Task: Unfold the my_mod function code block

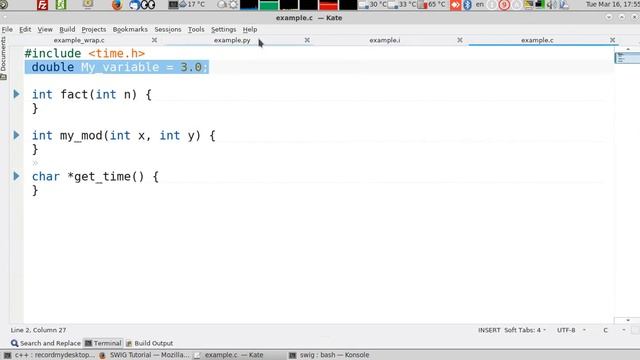Action: tap(16, 135)
